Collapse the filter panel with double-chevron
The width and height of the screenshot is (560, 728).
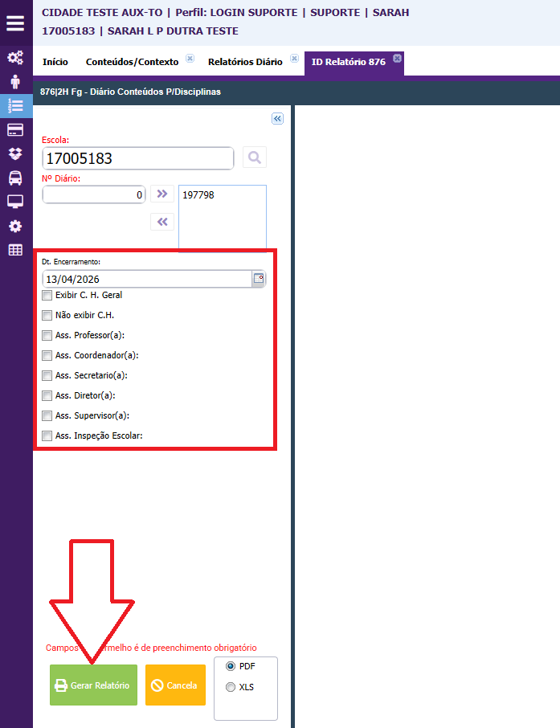(x=277, y=119)
